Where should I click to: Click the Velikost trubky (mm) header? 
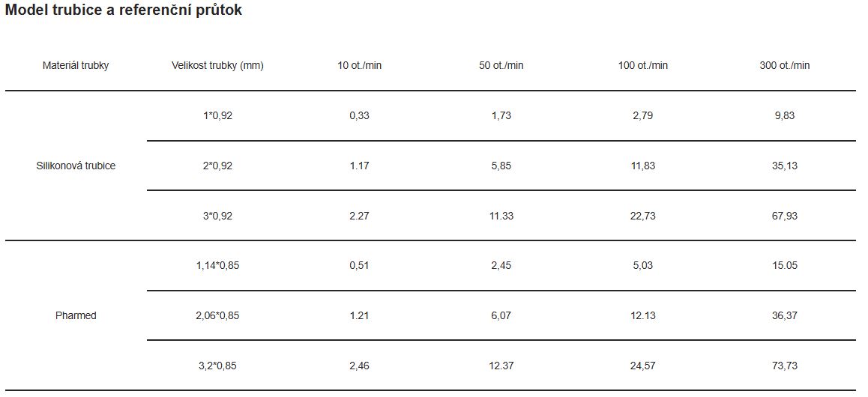click(x=217, y=65)
